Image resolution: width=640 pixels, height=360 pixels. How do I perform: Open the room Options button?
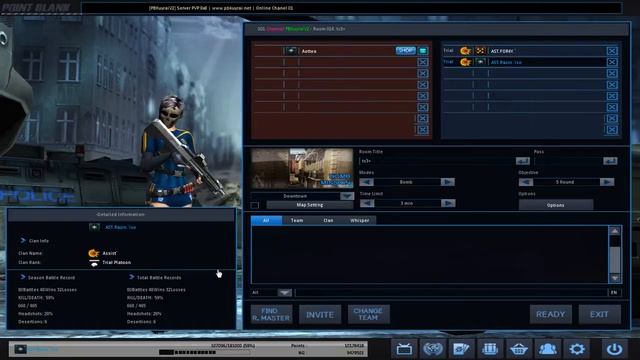click(x=556, y=205)
